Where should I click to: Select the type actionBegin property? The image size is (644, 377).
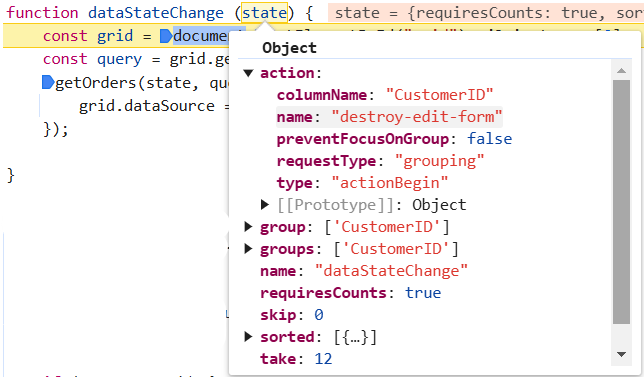click(x=362, y=183)
